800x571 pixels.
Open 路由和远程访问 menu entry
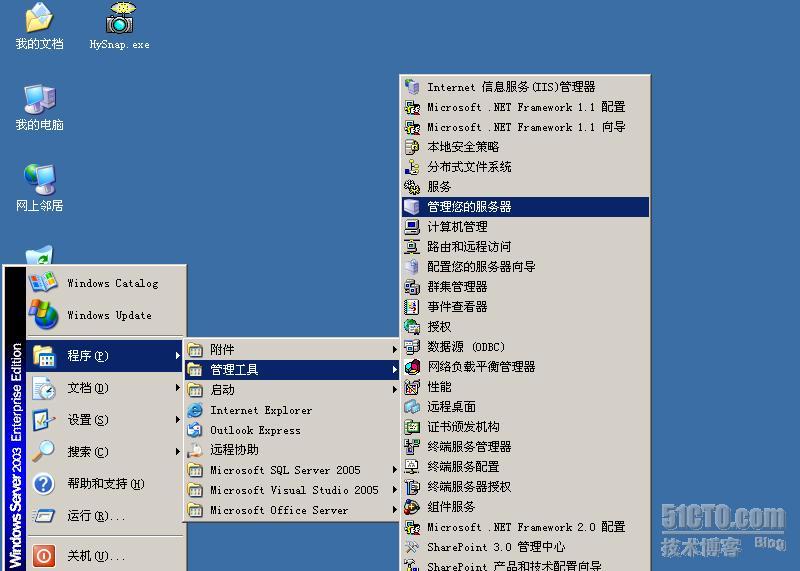point(526,246)
